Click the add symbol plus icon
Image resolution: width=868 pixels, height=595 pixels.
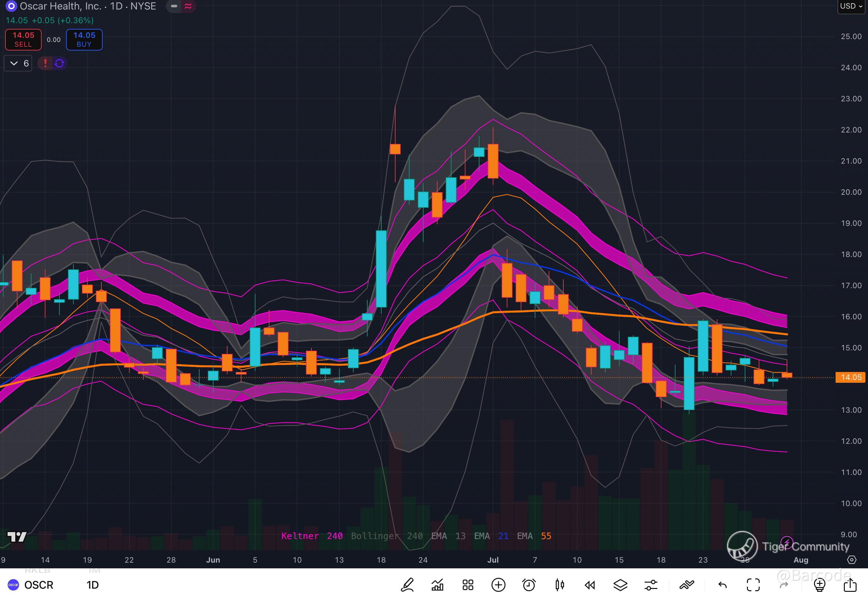click(498, 585)
